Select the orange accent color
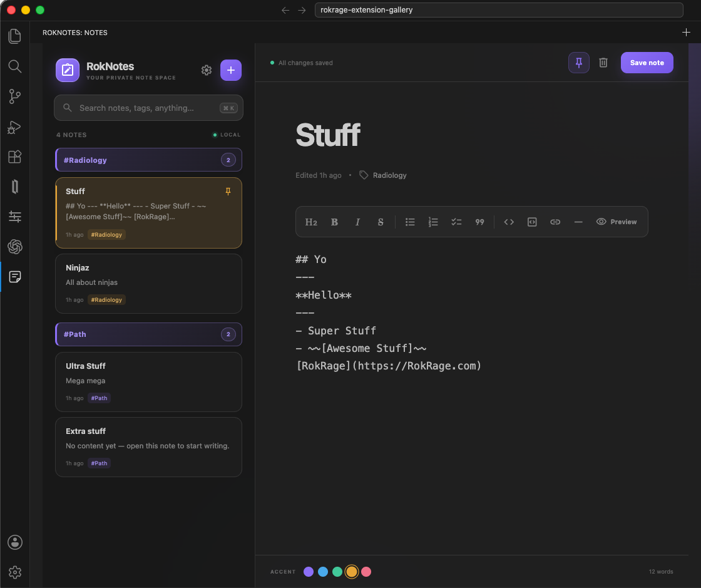 coord(352,572)
